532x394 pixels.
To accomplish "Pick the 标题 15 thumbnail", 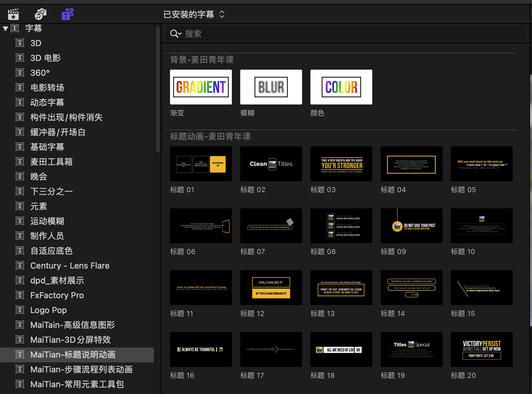I will 482,288.
